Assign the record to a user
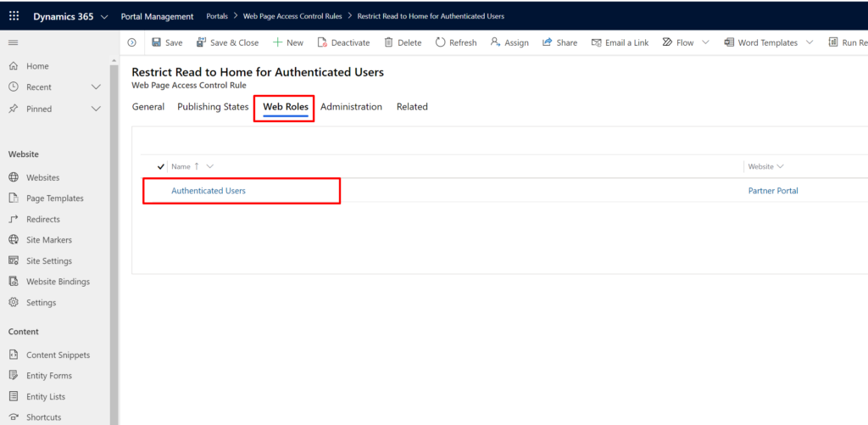Image resolution: width=868 pixels, height=425 pixels. [x=509, y=42]
